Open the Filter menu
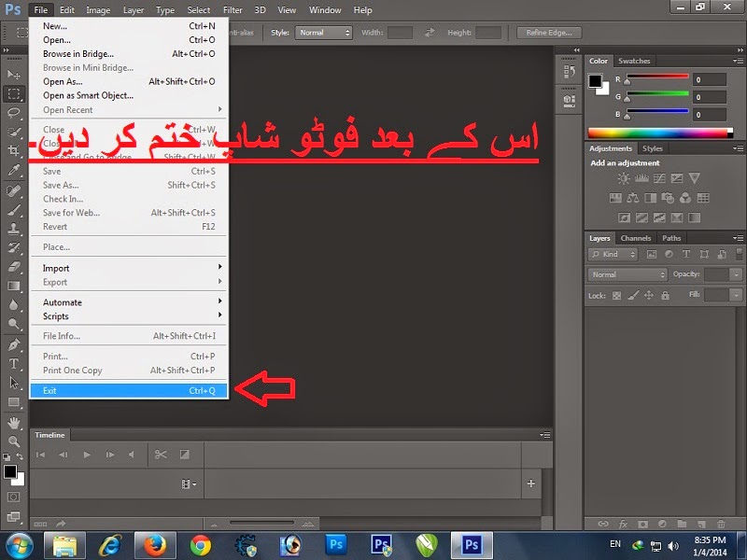This screenshot has width=747, height=560. (x=233, y=10)
